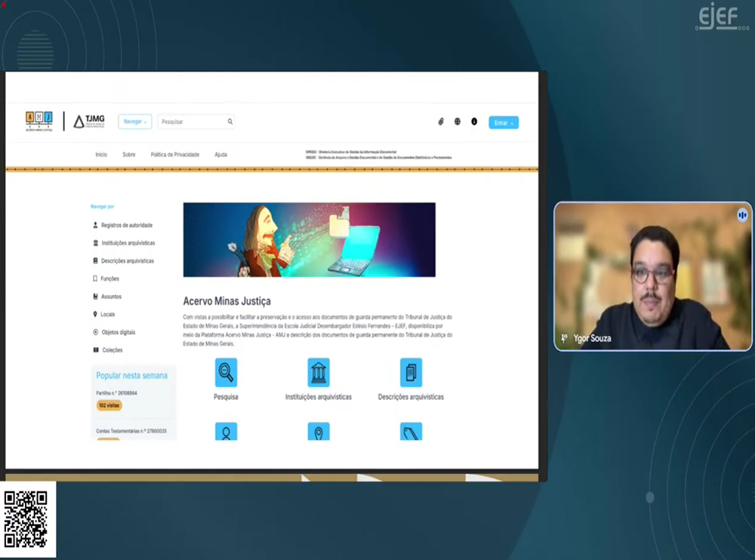This screenshot has width=755, height=560.
Task: Browse Descrições arquivísticas sidebar link
Action: tap(127, 261)
